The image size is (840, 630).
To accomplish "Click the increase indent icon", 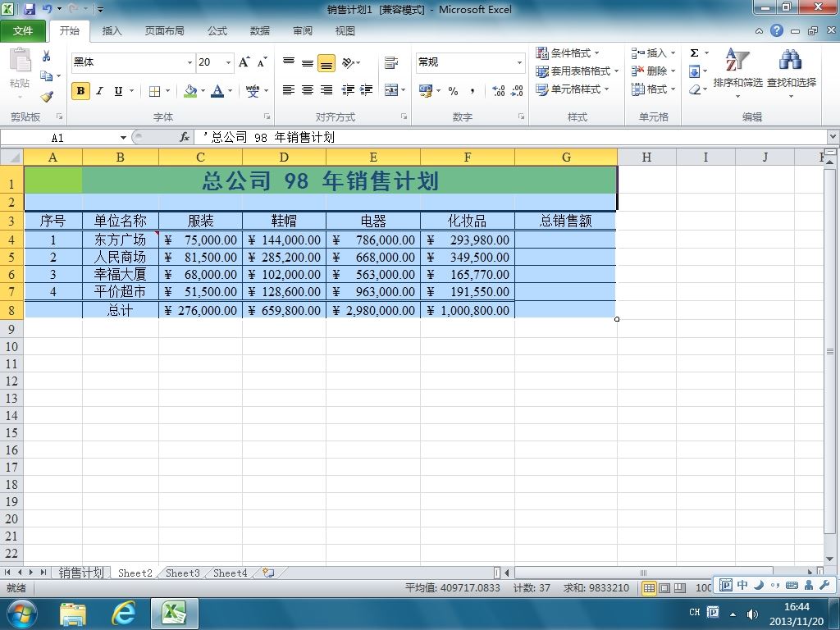I will 367,90.
